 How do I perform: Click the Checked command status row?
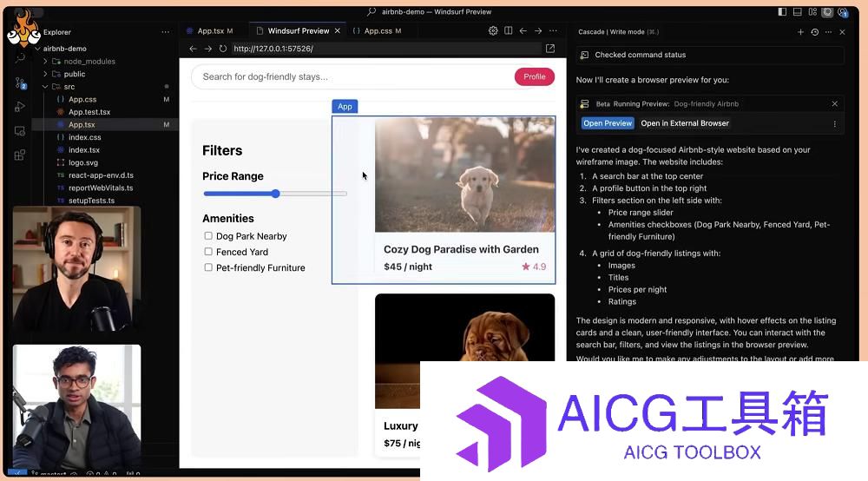(x=710, y=55)
